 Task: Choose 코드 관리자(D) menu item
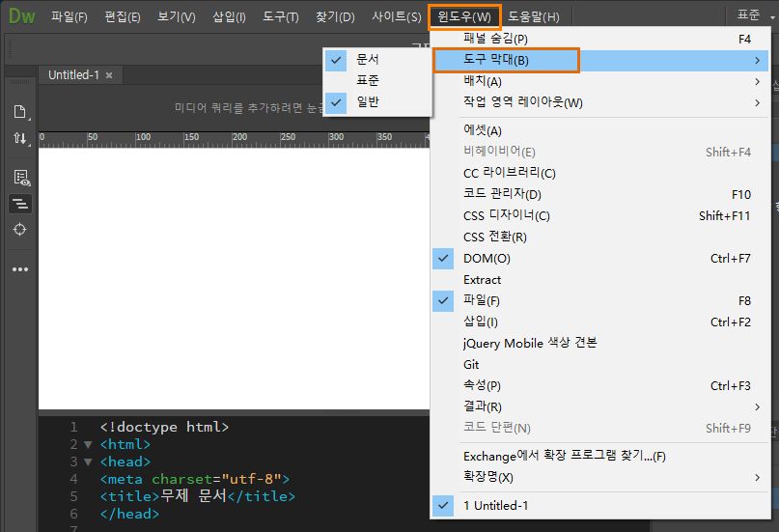[x=600, y=194]
